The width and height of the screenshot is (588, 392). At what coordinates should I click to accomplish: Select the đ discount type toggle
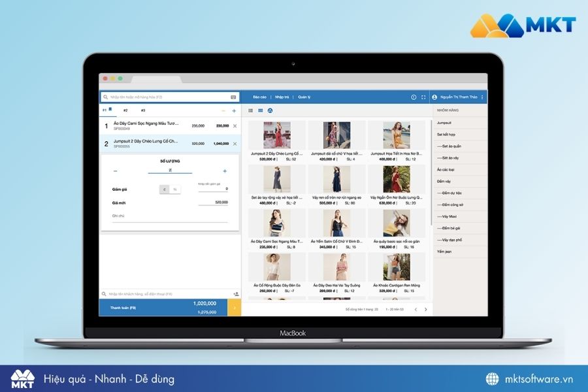tap(165, 189)
